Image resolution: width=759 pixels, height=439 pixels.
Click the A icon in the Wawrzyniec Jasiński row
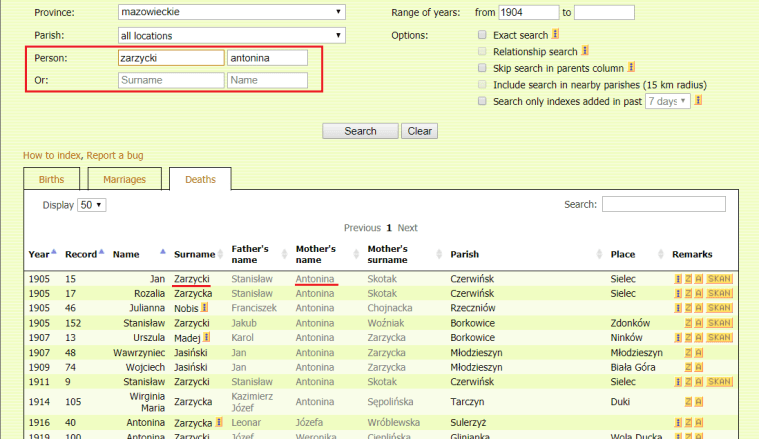(x=699, y=353)
